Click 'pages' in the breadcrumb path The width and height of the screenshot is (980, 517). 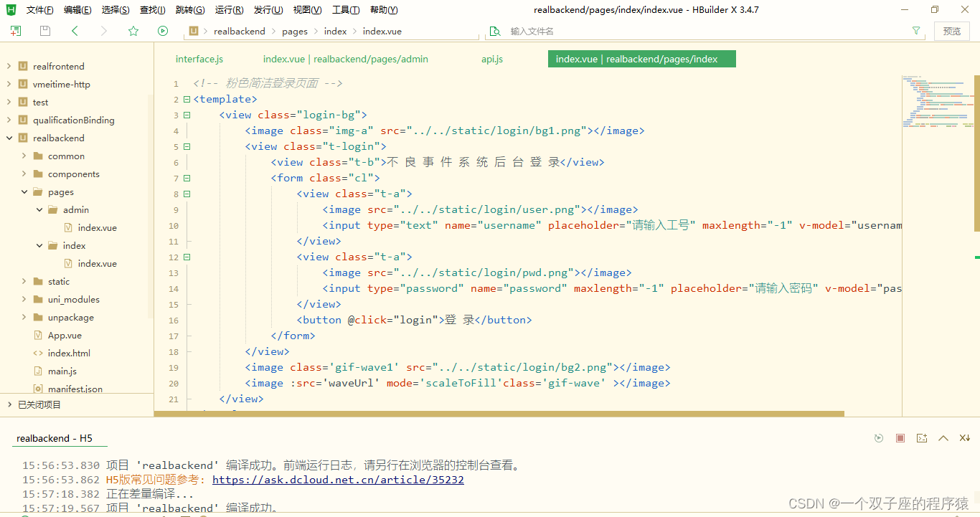click(295, 31)
